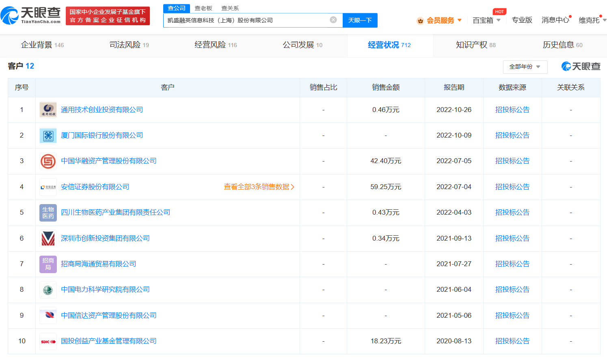Viewport: 607px width, 364px height.
Task: Open 招投标公告 source for 2021-06-04 row
Action: 512,289
